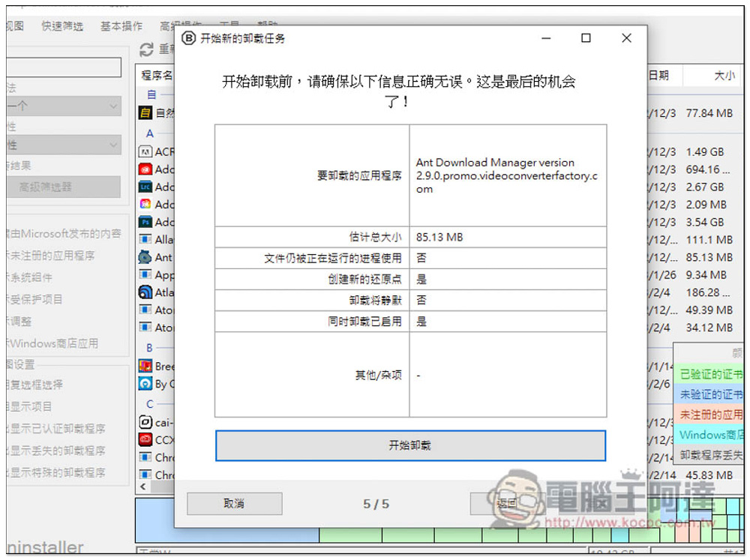This screenshot has width=750, height=560.
Task: Sort list by 大小 column header
Action: [x=723, y=76]
